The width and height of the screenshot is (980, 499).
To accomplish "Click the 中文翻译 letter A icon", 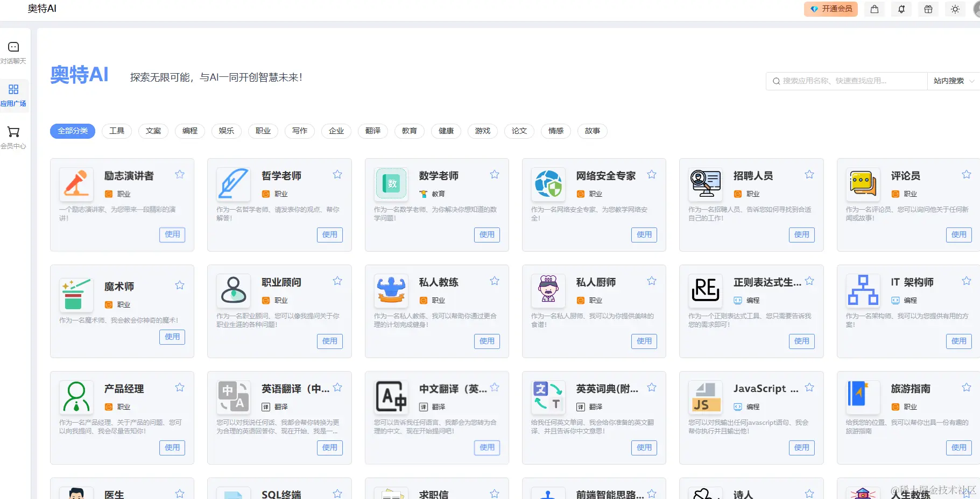I will pos(391,397).
